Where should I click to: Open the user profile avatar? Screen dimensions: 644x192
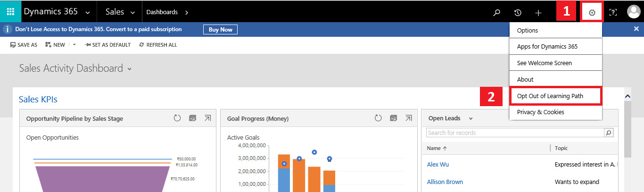coord(634,12)
